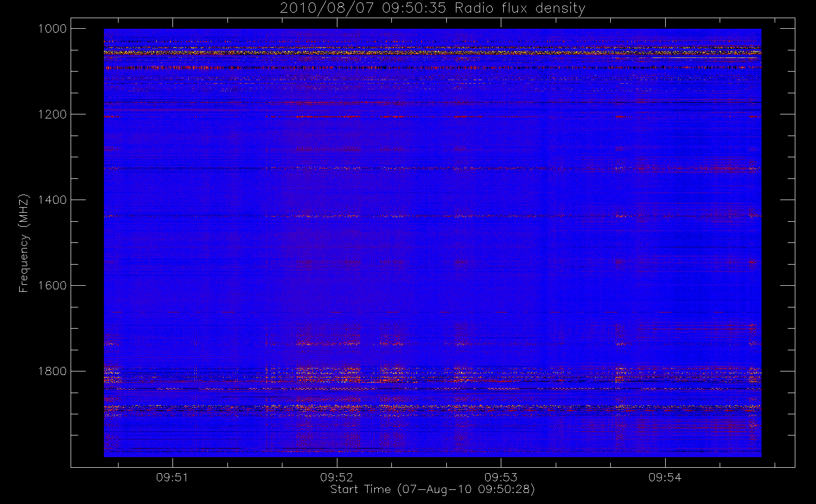Viewport: 816px width, 504px height.
Task: Click the 1600 frequency tick label
Action: (x=52, y=286)
